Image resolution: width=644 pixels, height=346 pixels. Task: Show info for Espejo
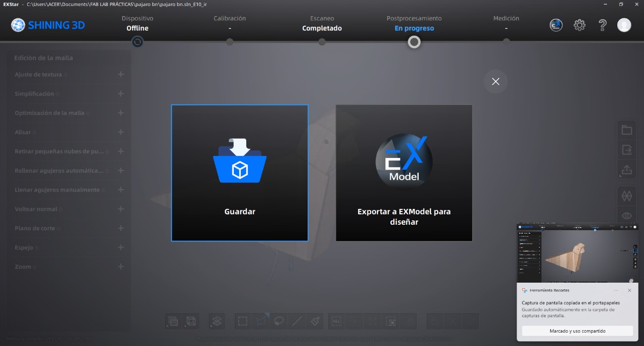coord(37,248)
